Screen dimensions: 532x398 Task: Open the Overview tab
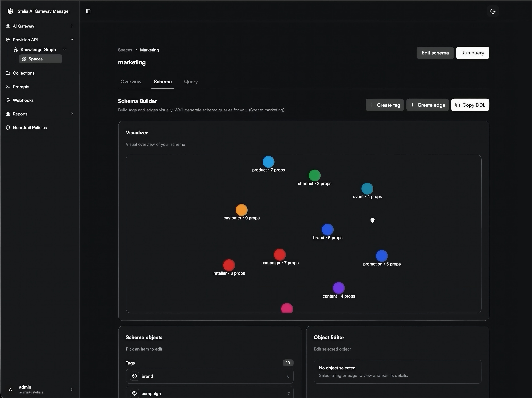pyautogui.click(x=131, y=82)
